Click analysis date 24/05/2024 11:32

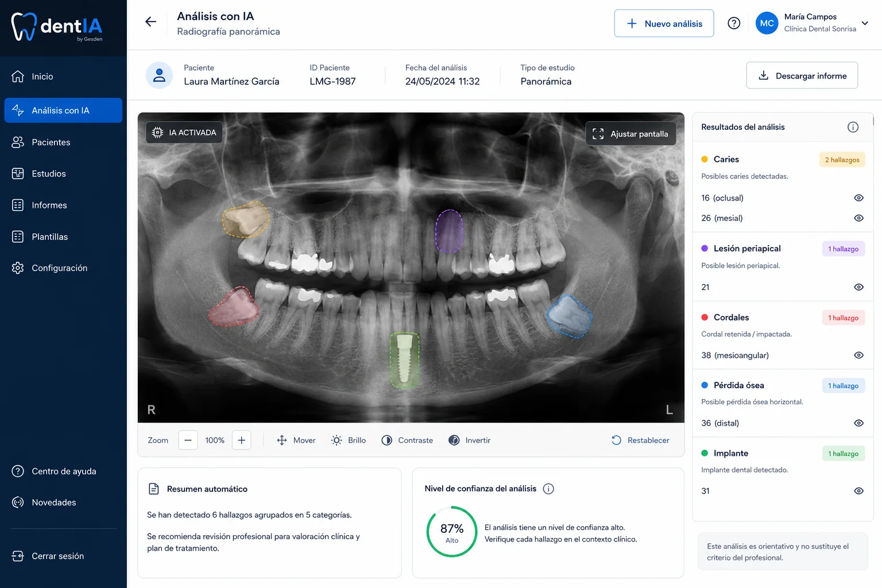click(x=442, y=82)
